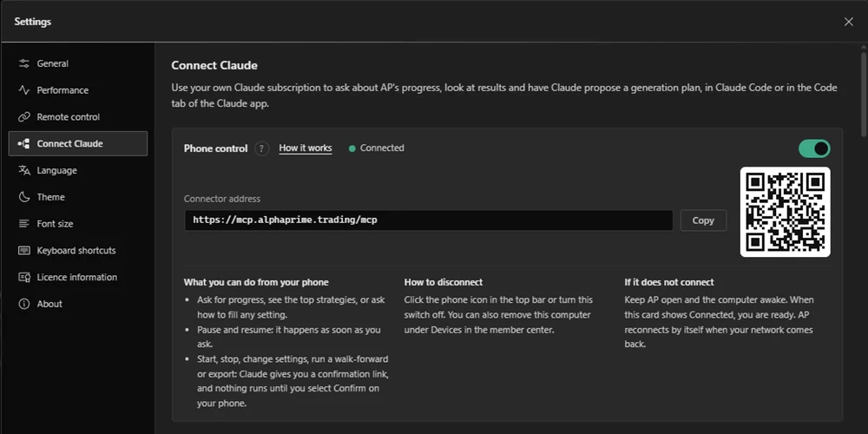The width and height of the screenshot is (868, 434).
Task: Click 'What you can do from your phone'
Action: (256, 282)
